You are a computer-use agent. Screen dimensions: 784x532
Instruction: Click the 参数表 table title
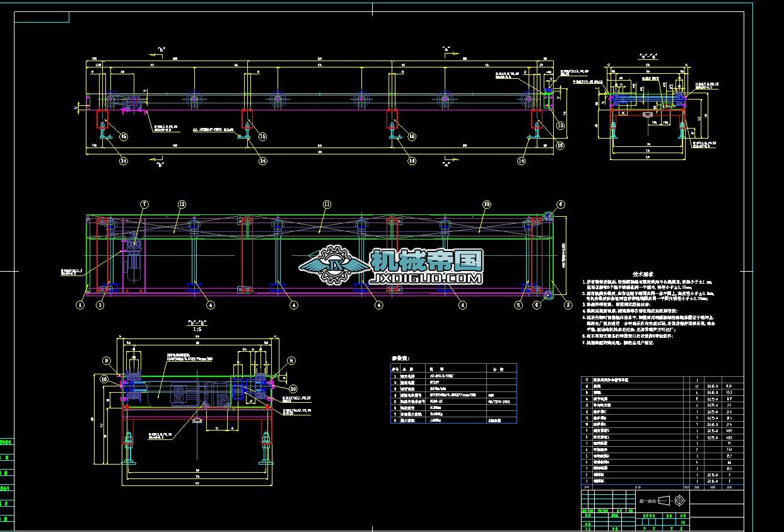pos(401,358)
